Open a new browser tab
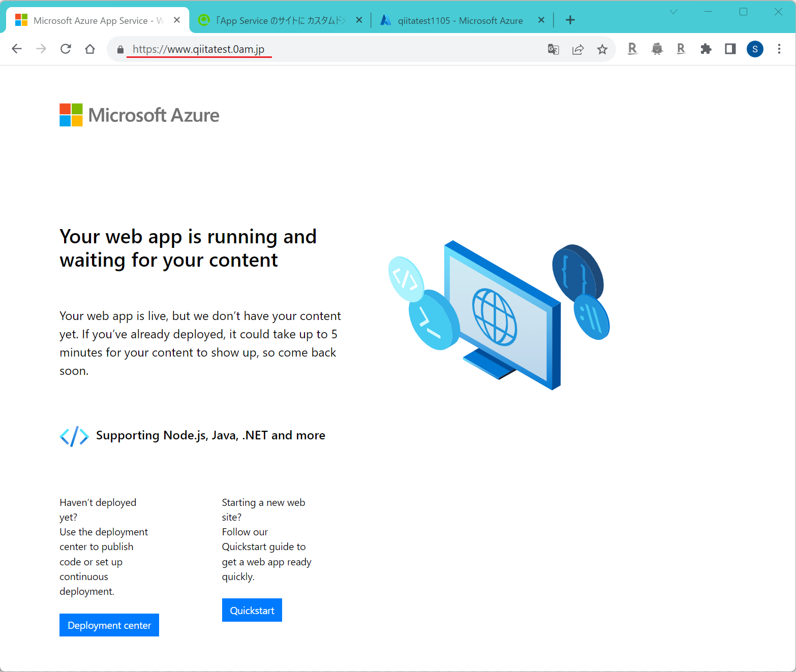Viewport: 796px width, 672px height. click(x=570, y=20)
